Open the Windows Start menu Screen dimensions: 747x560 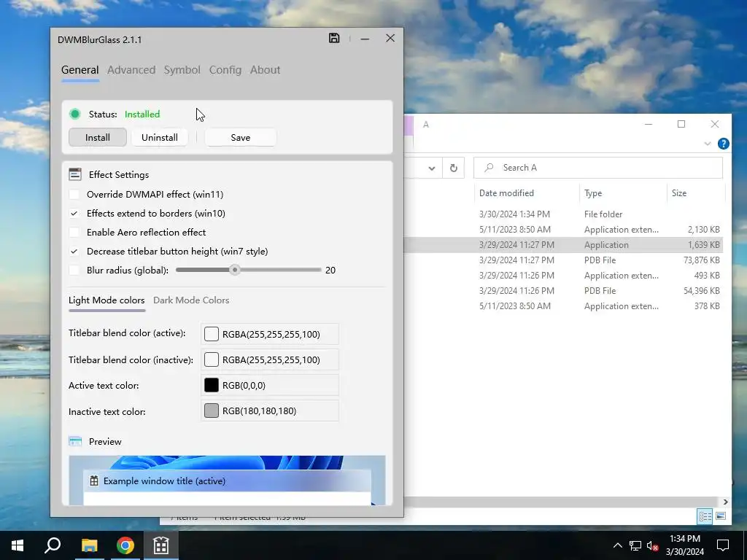pos(18,545)
